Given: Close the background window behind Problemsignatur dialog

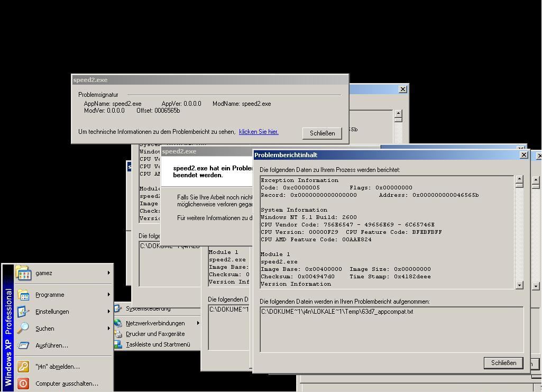Looking at the screenshot, I should coord(403,89).
